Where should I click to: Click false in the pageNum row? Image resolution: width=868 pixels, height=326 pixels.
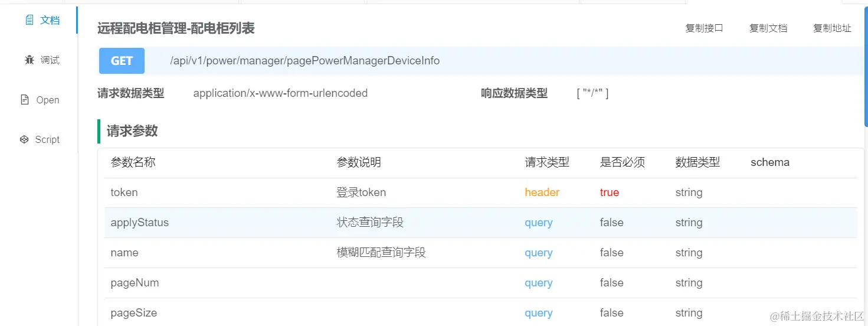(x=612, y=283)
